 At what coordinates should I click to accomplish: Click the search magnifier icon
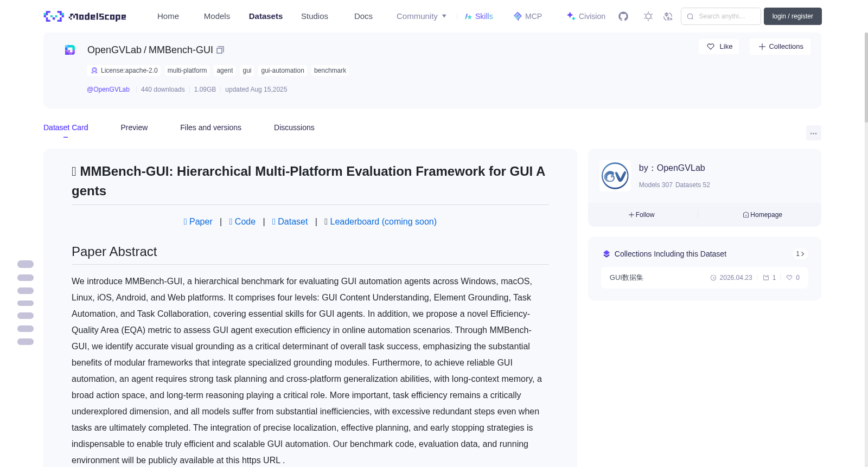(690, 16)
